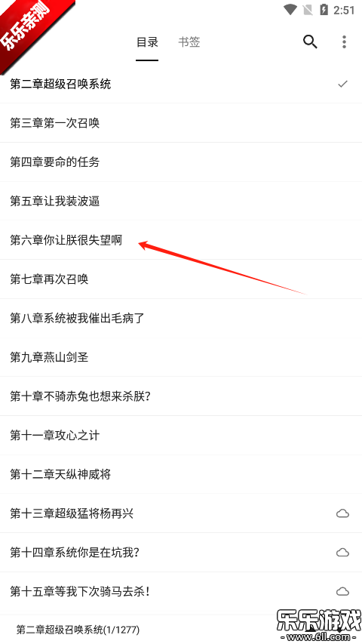Tap the Wi-Fi status bar icon
The height and width of the screenshot is (644, 362).
coord(290,10)
